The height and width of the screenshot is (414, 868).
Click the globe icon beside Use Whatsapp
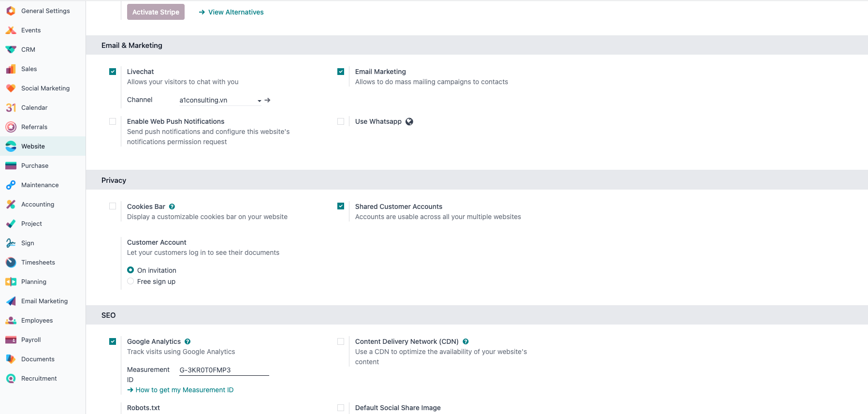point(409,121)
